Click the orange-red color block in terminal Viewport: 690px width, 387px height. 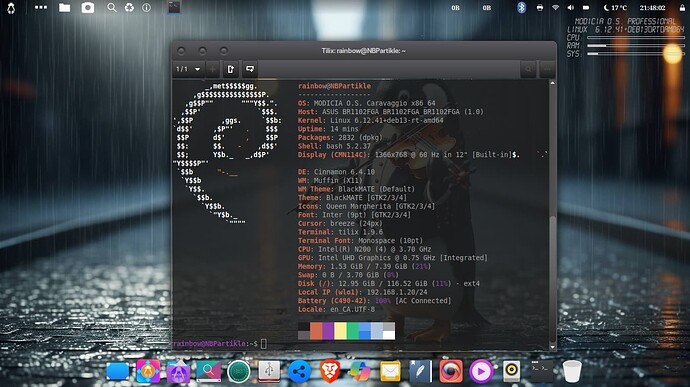316,331
